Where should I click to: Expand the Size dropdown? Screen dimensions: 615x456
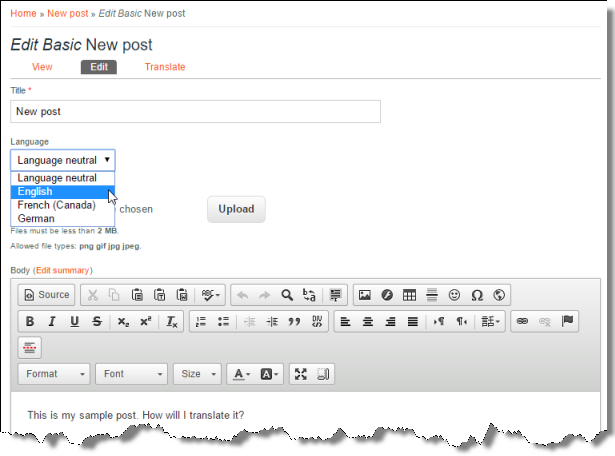(x=198, y=374)
